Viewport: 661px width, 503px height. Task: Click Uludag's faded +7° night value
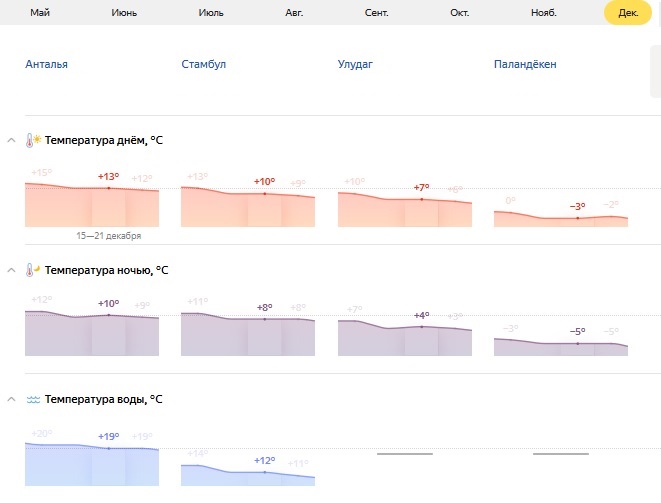click(355, 309)
